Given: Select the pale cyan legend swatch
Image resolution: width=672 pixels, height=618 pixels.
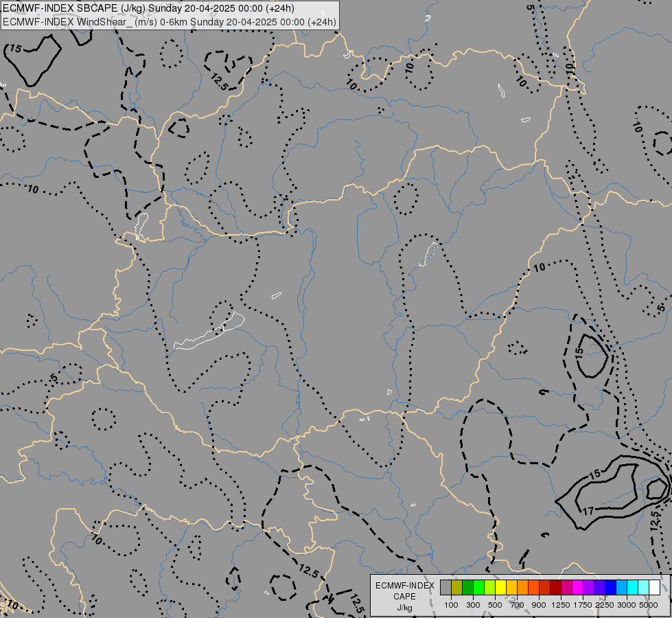Looking at the screenshot, I should point(644,587).
